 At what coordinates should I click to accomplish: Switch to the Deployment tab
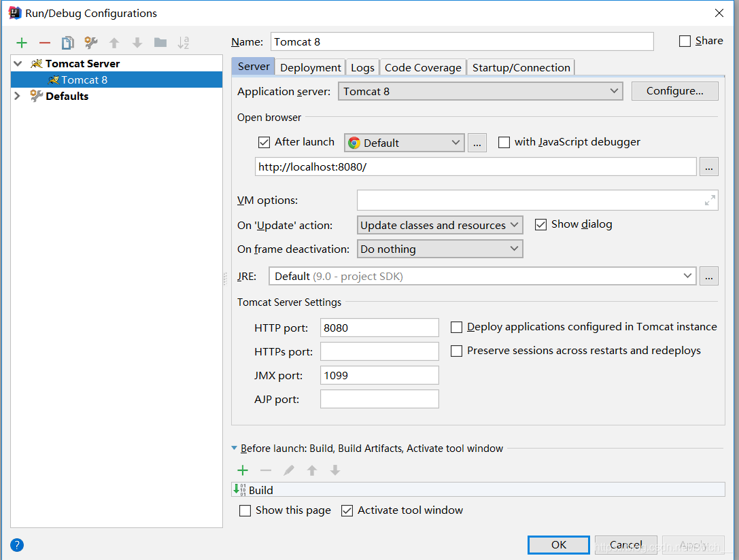(310, 67)
